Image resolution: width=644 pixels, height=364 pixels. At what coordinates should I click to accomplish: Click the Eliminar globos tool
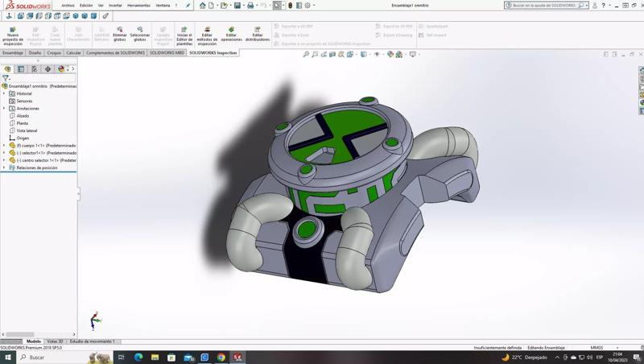pyautogui.click(x=120, y=29)
